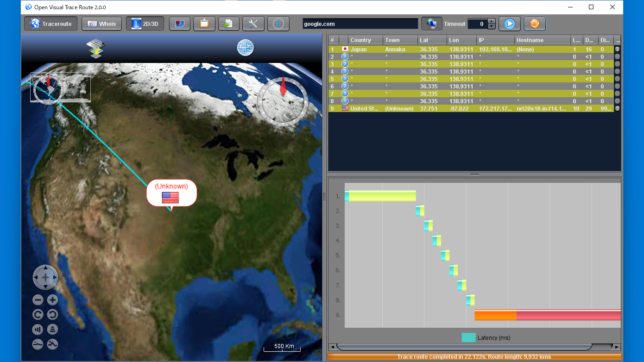Rotate the map heading clockwise
The image size is (644, 362).
pos(38,315)
